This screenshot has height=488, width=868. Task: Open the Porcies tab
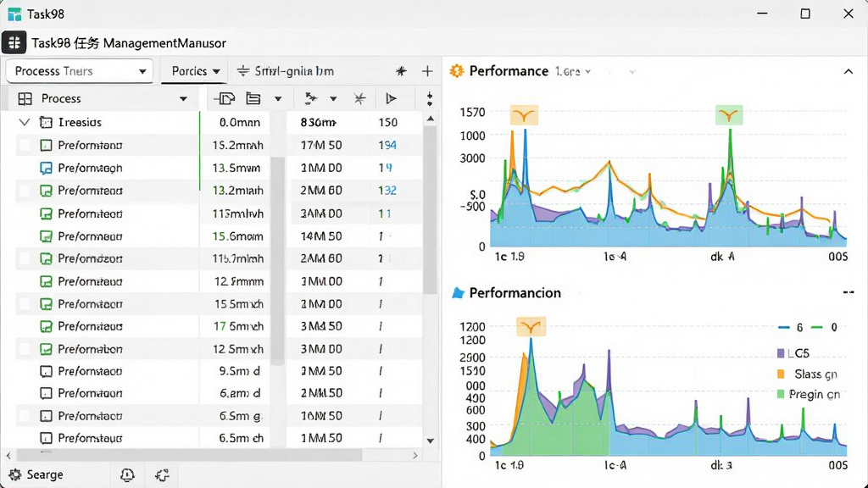tap(196, 71)
